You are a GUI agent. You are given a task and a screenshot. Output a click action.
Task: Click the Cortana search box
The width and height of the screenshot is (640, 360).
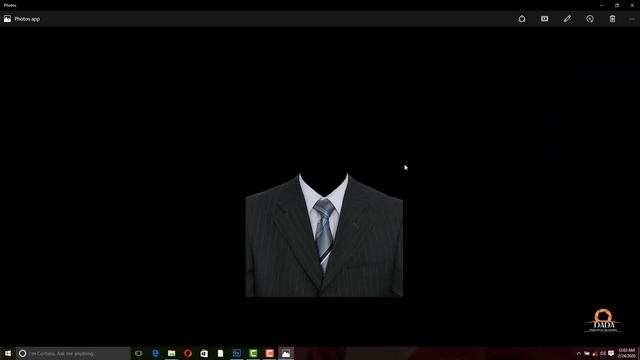[x=73, y=353]
